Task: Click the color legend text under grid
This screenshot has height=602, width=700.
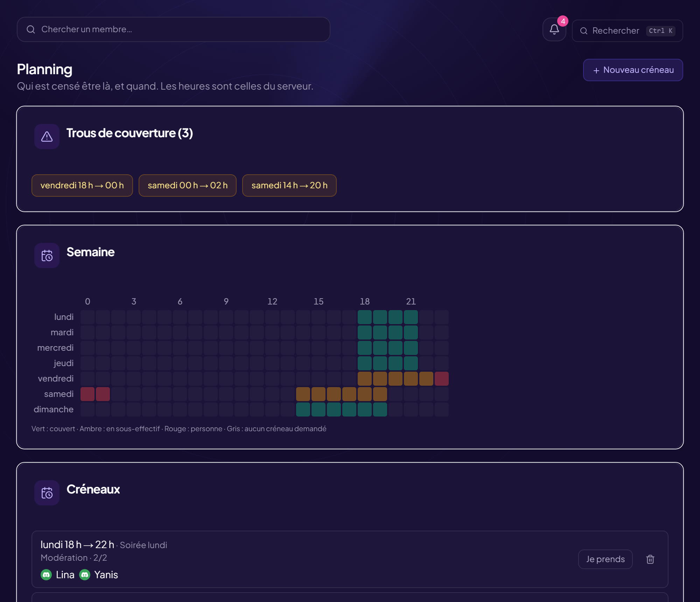Action: coord(179,429)
